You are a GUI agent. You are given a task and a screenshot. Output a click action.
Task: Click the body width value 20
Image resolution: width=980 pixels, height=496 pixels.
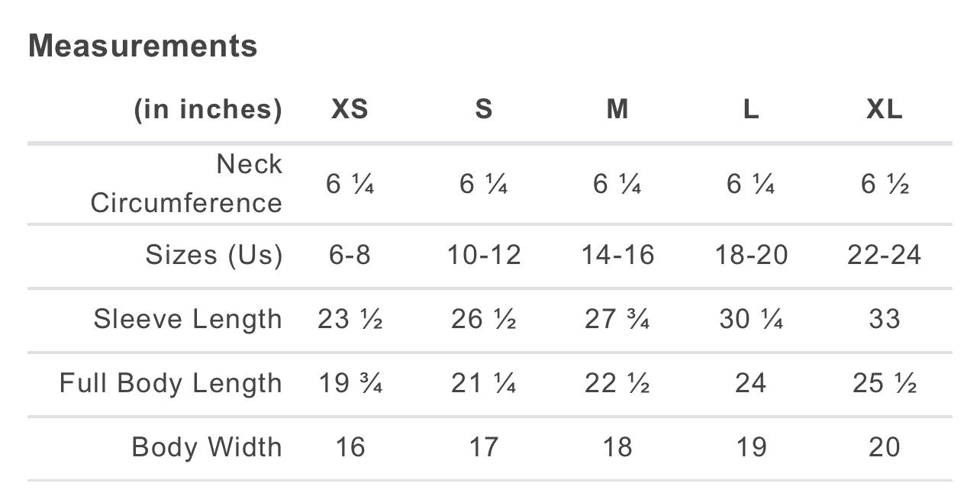pyautogui.click(x=885, y=447)
